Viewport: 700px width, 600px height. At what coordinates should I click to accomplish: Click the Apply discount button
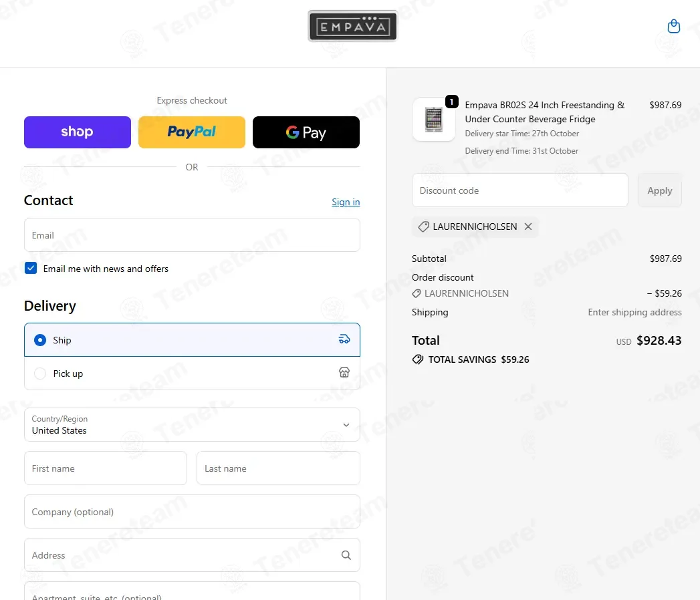pyautogui.click(x=659, y=190)
